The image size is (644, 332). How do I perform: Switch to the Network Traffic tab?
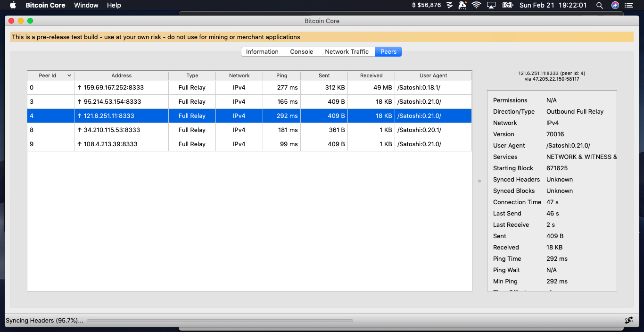pyautogui.click(x=347, y=51)
